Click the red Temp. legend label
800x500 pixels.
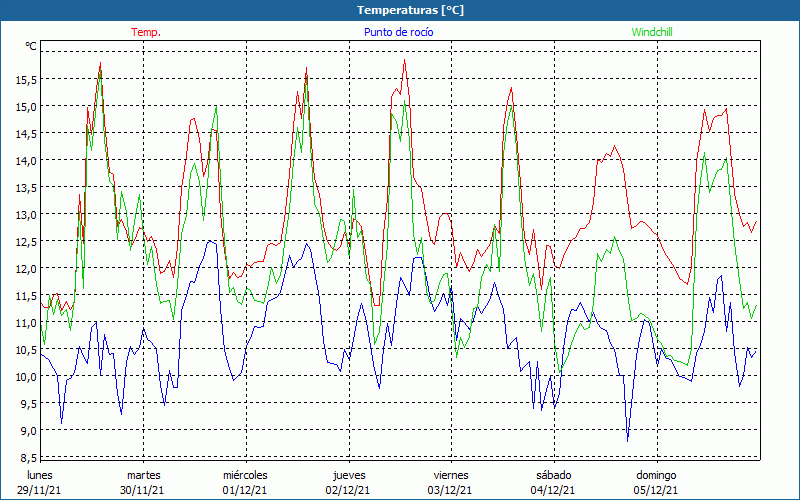point(146,32)
